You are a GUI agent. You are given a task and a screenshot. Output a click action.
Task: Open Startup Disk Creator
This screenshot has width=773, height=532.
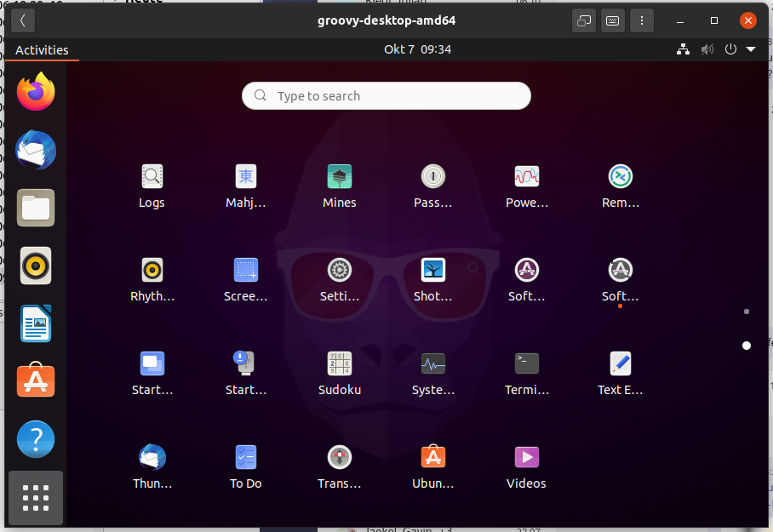(x=245, y=374)
